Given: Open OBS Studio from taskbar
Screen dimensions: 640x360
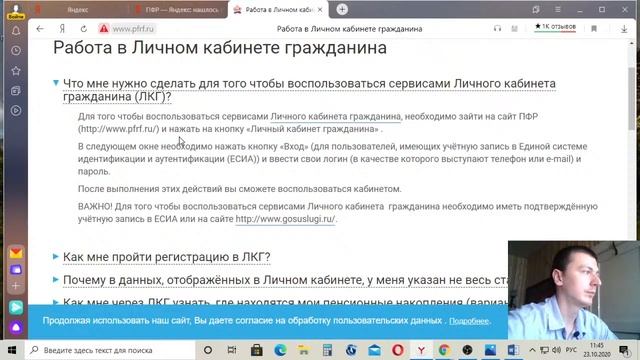Looking at the screenshot, I should click(468, 350).
